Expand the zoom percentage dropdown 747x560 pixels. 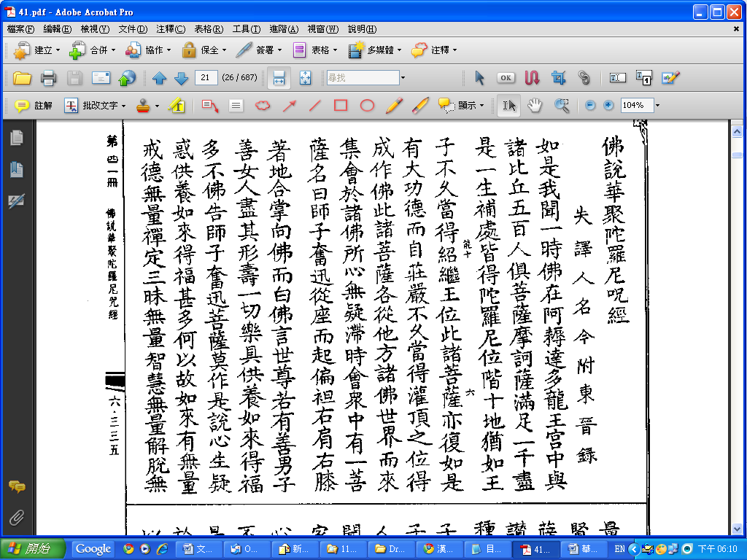tap(657, 106)
